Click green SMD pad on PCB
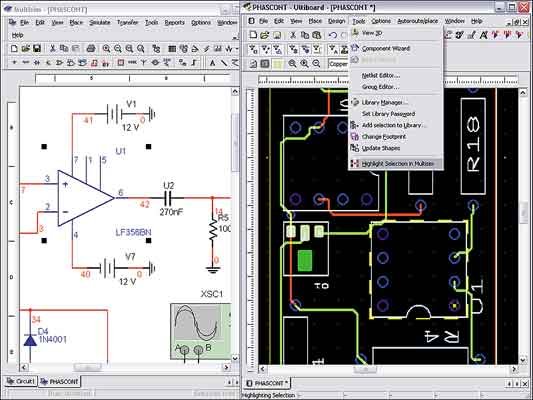The width and height of the screenshot is (533, 400). [x=305, y=261]
